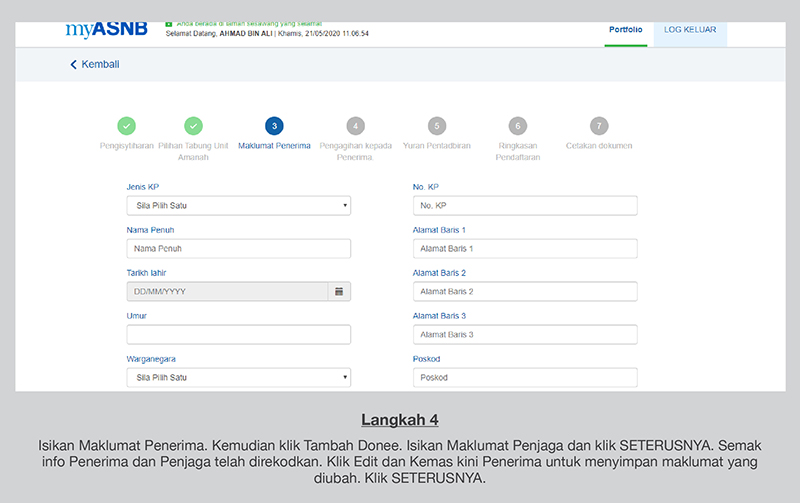This screenshot has width=800, height=503.
Task: Expand the Jenis KP dropdown
Action: click(238, 206)
